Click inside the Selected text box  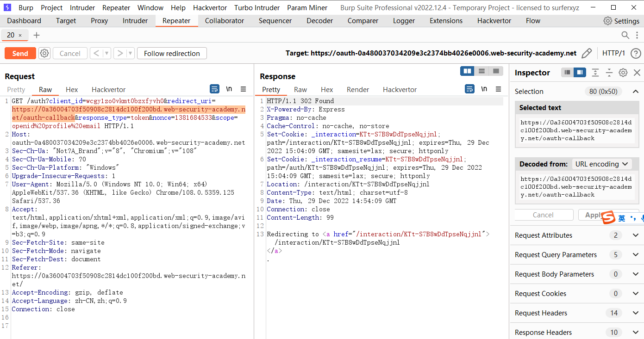[x=576, y=130]
